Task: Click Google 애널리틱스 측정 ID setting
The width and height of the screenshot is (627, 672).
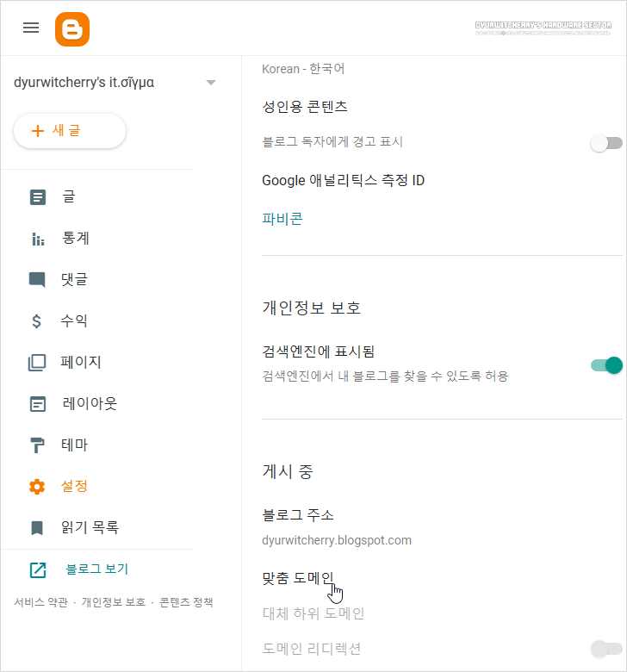Action: point(344,180)
